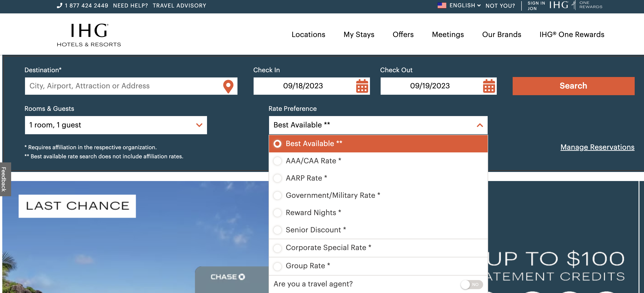Viewport: 644px width, 293px height.
Task: Open the Check In calendar icon
Action: tap(362, 86)
